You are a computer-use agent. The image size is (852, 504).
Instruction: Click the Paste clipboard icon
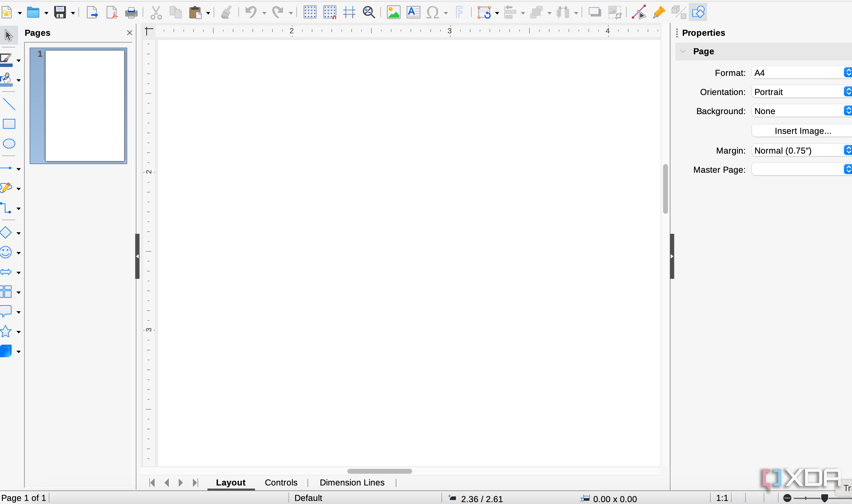point(195,13)
